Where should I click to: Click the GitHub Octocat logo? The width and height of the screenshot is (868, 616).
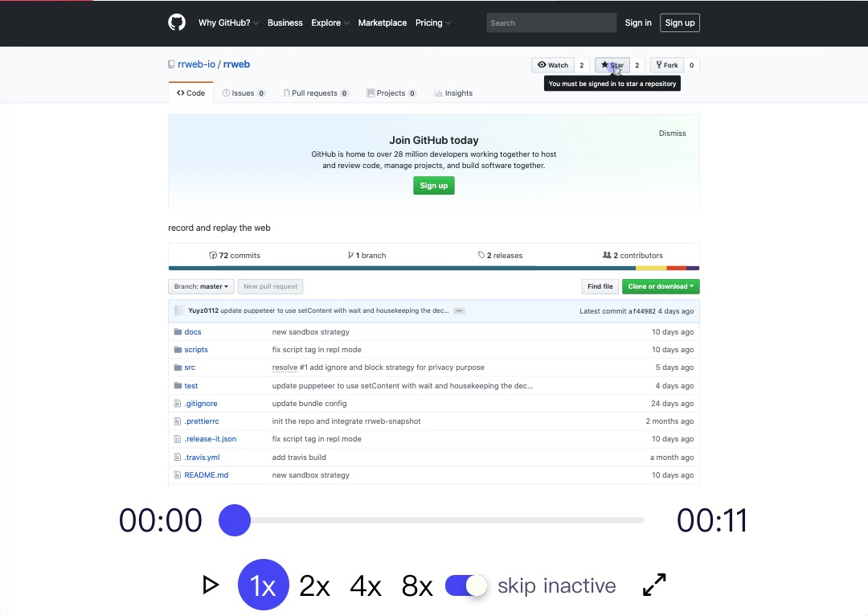177,23
